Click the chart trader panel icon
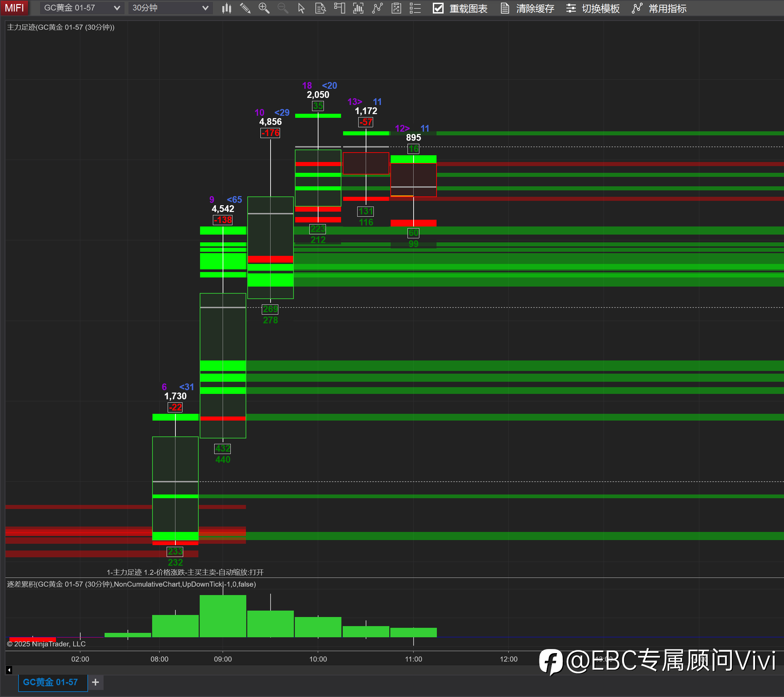The width and height of the screenshot is (784, 697). coord(339,8)
